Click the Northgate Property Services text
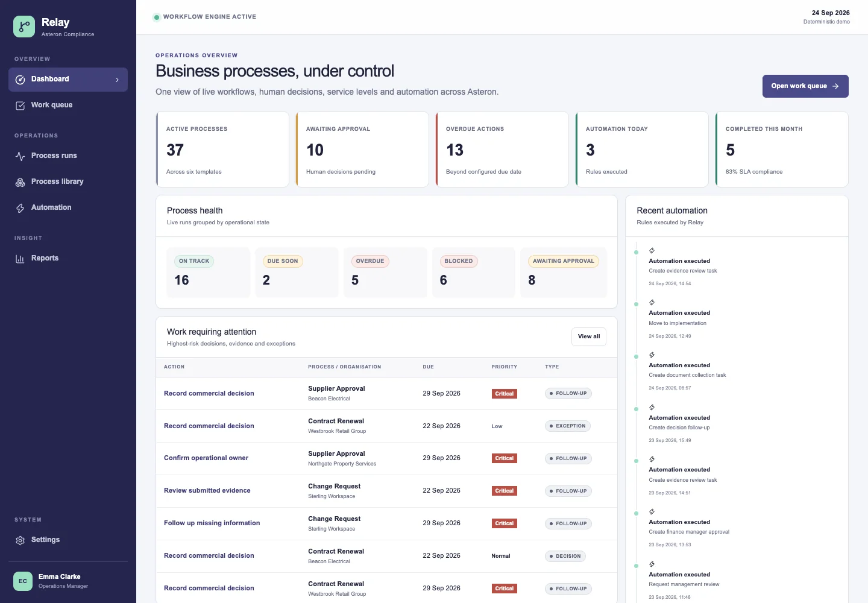The image size is (868, 603). click(342, 464)
